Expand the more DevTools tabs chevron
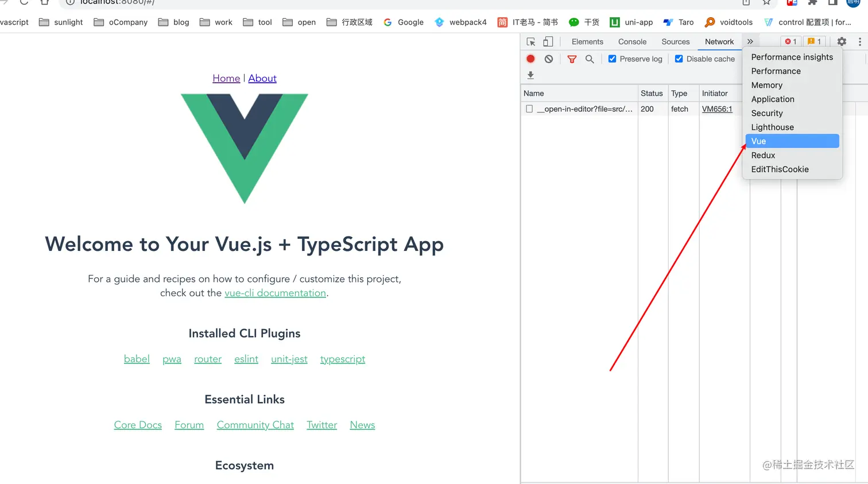Screen dimensions: 868x484 tap(750, 41)
